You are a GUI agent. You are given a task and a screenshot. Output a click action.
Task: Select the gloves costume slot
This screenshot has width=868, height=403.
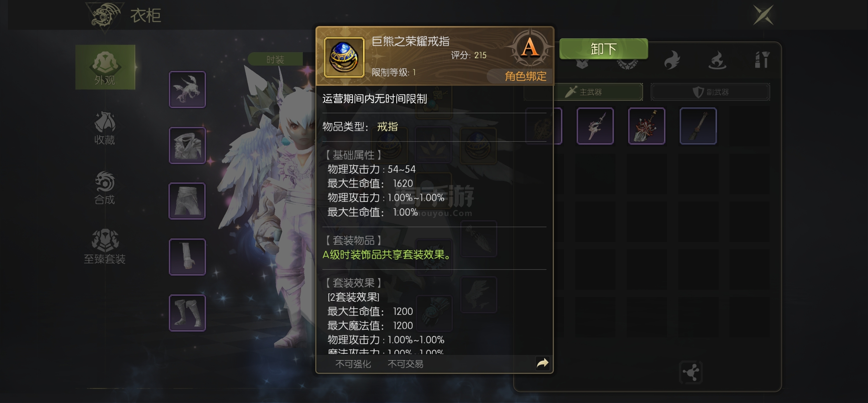click(x=187, y=257)
